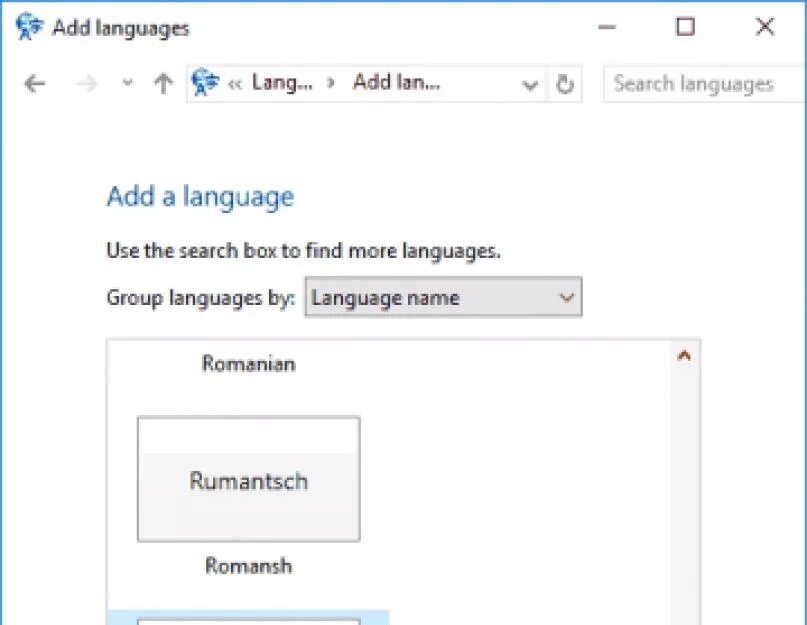Viewport: 807px width, 625px height.
Task: Open the 'Group languages by' combo box
Action: (x=444, y=297)
